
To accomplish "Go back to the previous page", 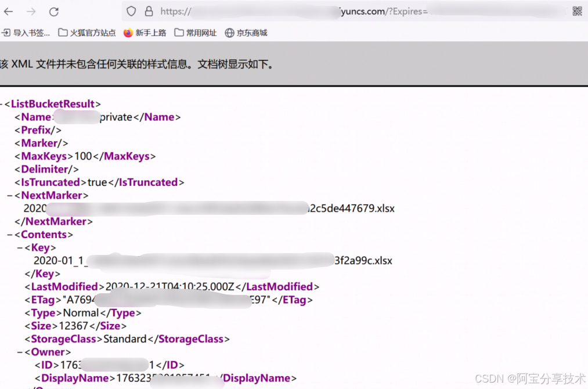I will (x=8, y=12).
